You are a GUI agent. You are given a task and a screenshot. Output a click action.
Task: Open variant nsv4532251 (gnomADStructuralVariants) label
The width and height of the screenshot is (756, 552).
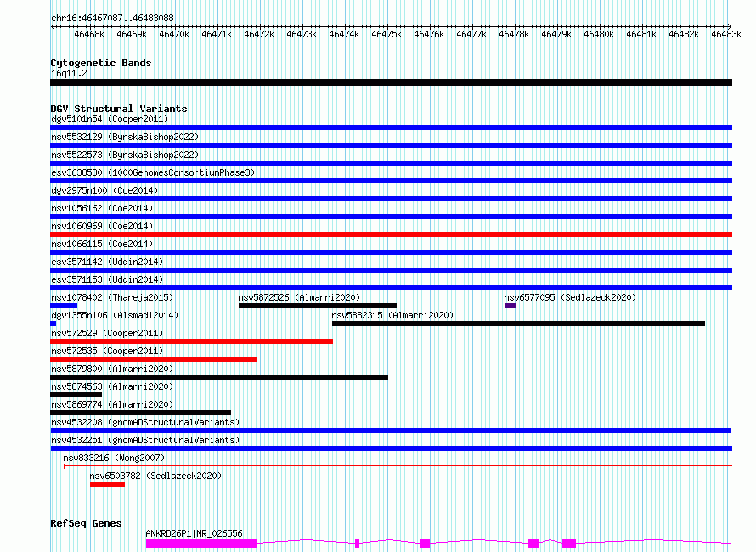(145, 440)
